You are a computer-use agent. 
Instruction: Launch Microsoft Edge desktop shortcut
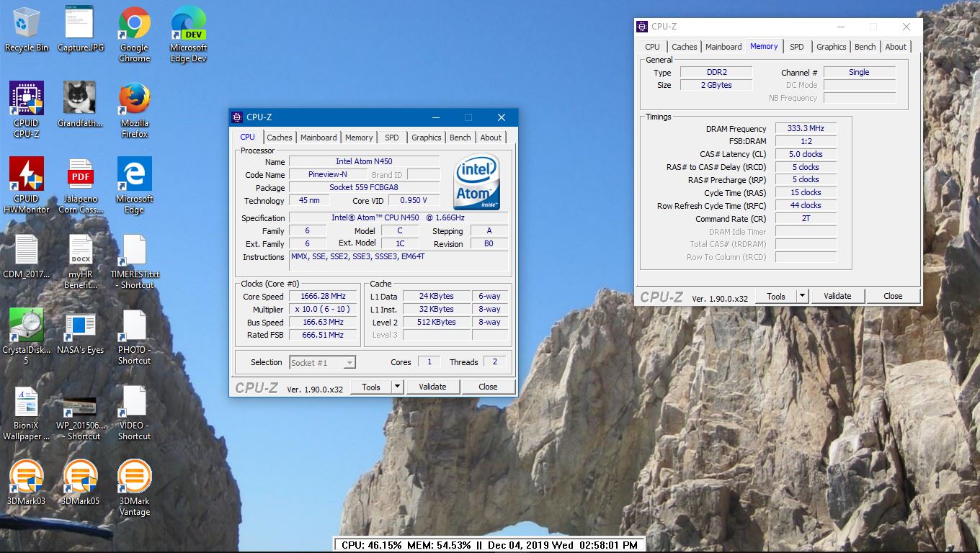135,185
